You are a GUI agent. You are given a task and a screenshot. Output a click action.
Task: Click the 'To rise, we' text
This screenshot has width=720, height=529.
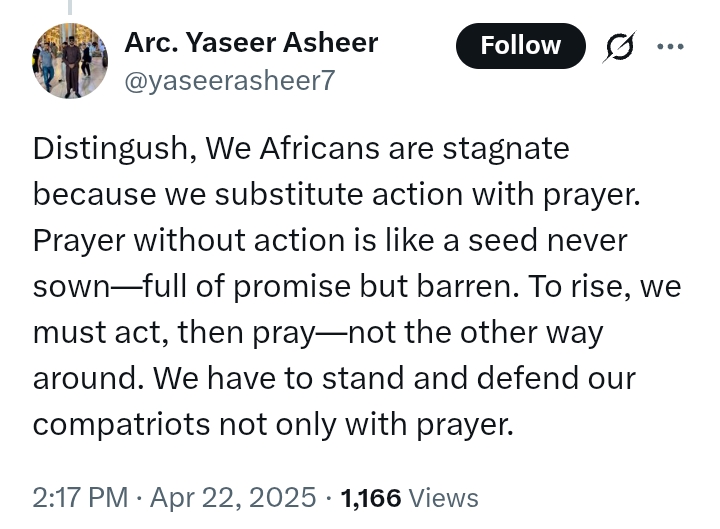coord(605,286)
